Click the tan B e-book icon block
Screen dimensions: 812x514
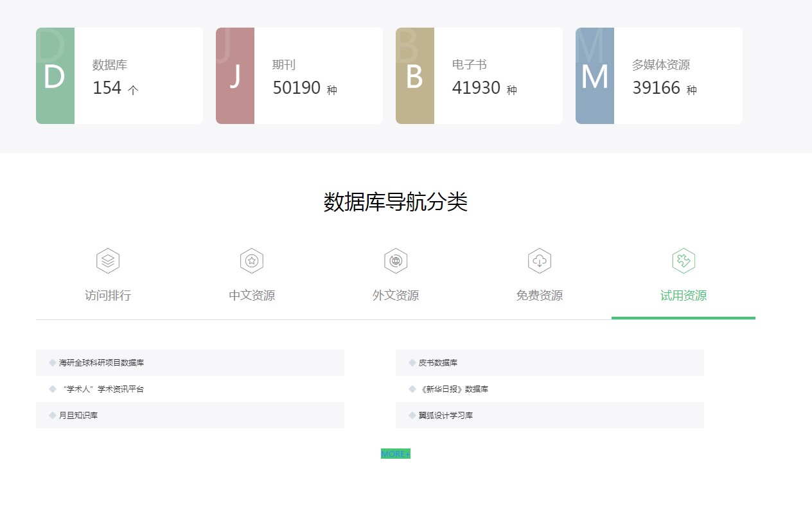[415, 76]
